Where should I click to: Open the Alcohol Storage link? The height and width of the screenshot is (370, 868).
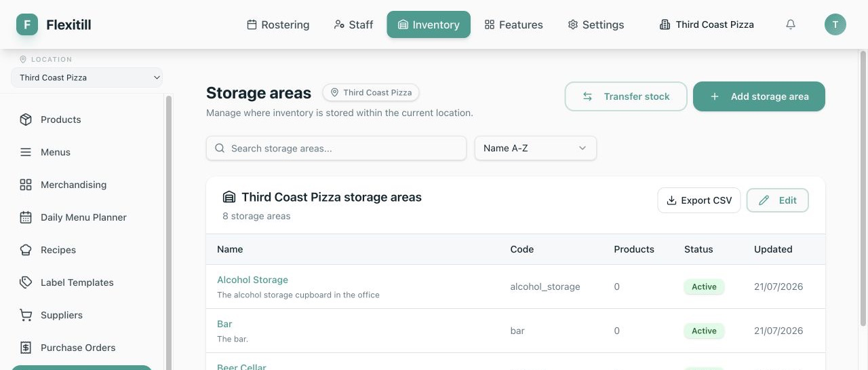[x=252, y=280]
